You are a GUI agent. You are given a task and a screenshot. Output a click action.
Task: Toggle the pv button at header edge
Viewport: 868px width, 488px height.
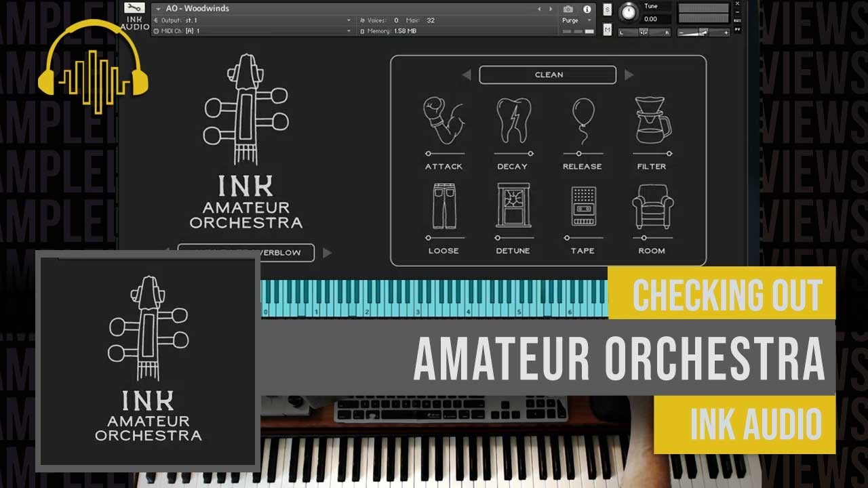coord(737,29)
